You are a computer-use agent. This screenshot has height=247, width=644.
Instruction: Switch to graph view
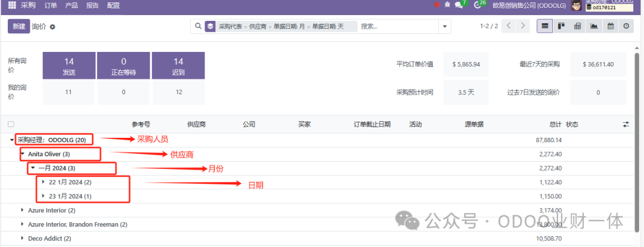pos(594,26)
